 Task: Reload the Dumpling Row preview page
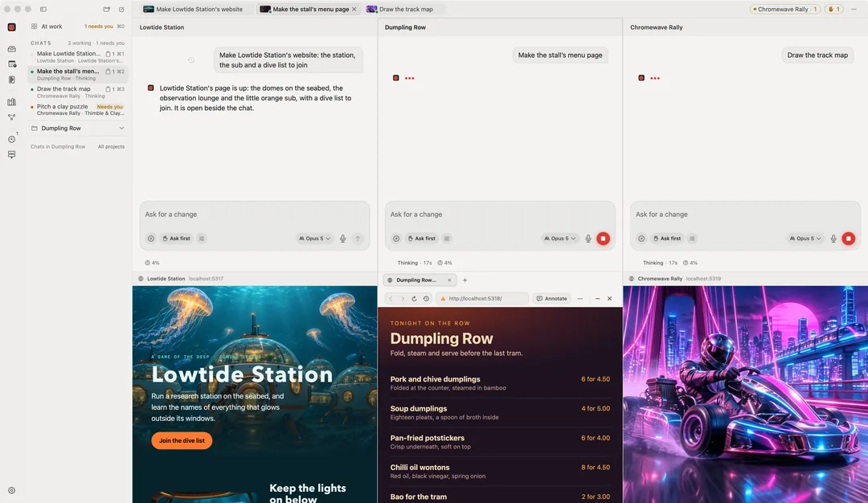point(414,298)
